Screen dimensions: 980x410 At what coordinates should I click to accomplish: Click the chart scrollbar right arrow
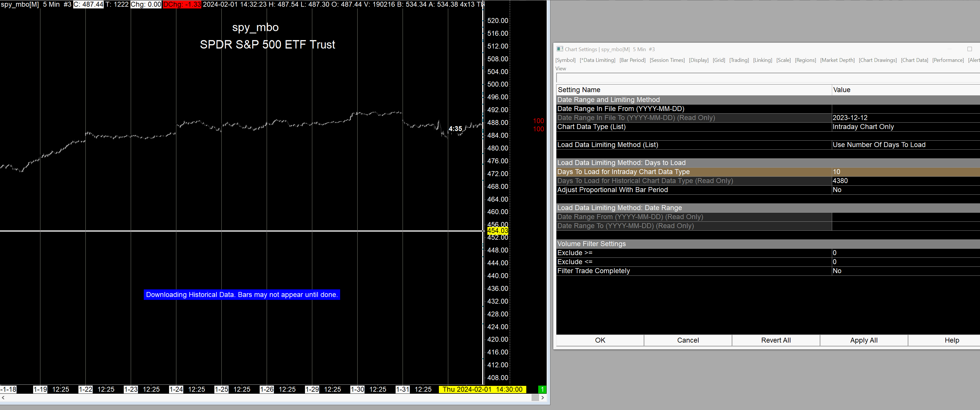[543, 398]
